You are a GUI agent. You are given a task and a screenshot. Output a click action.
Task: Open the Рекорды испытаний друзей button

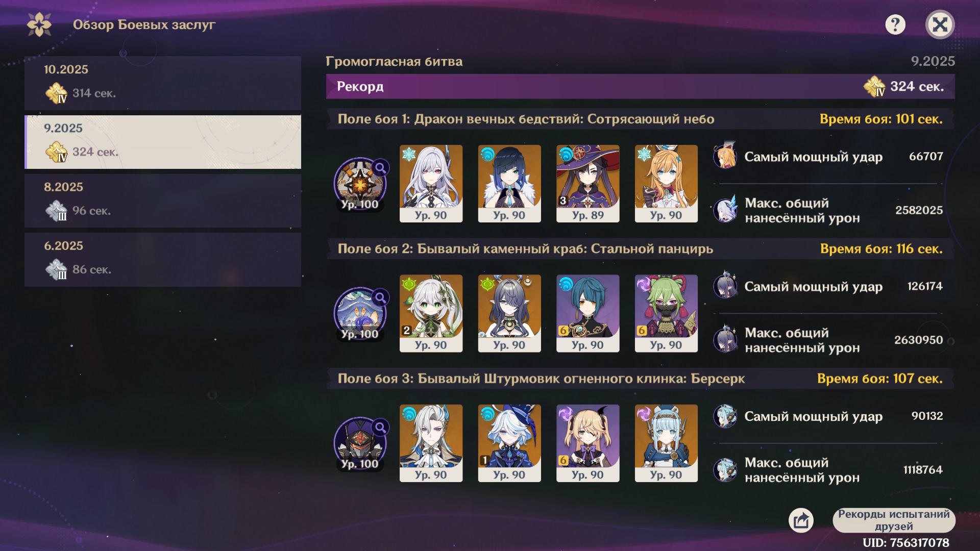[894, 520]
